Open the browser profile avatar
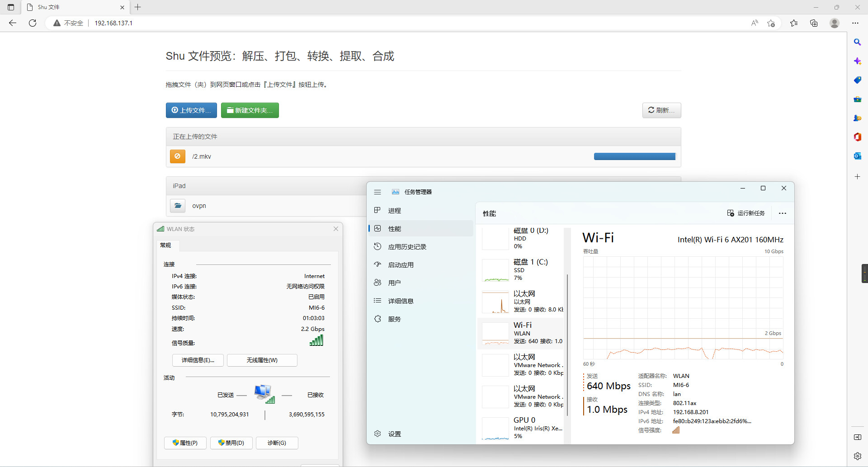This screenshot has width=868, height=467. coord(835,23)
